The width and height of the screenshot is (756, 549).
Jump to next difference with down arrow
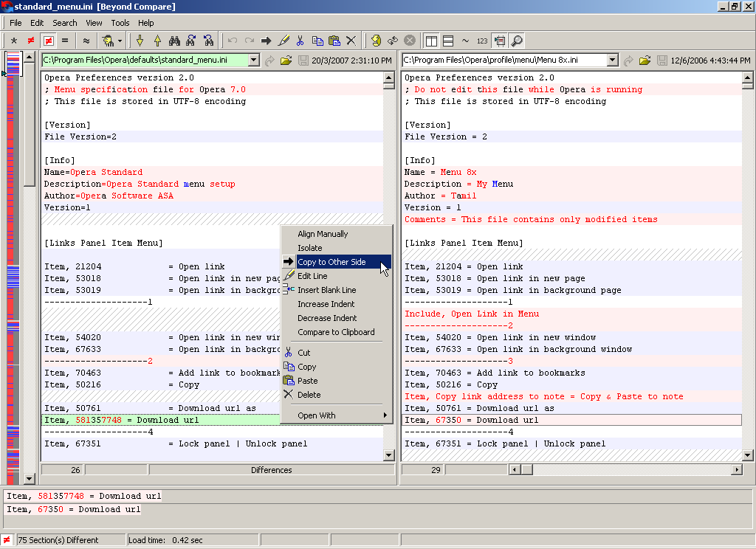(140, 41)
